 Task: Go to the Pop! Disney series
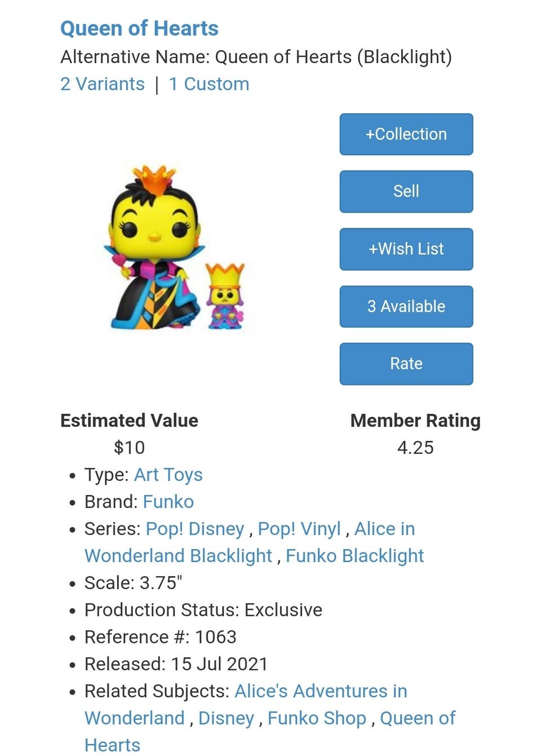(194, 529)
